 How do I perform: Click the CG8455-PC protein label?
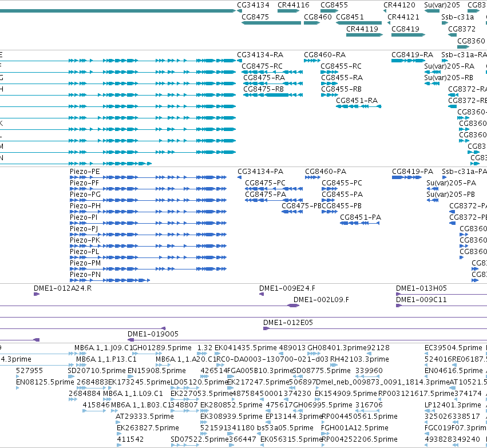coord(342,183)
